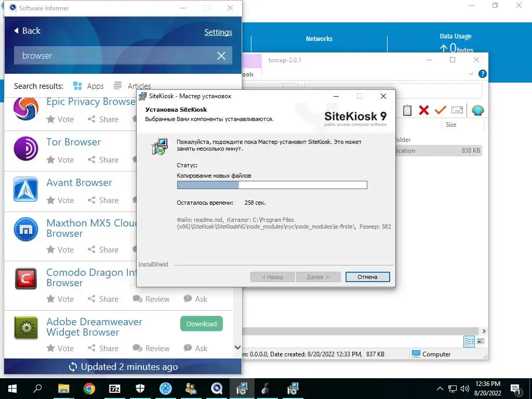The height and width of the screenshot is (399, 532).
Task: Open Software Informer from the taskbar
Action: [217, 389]
